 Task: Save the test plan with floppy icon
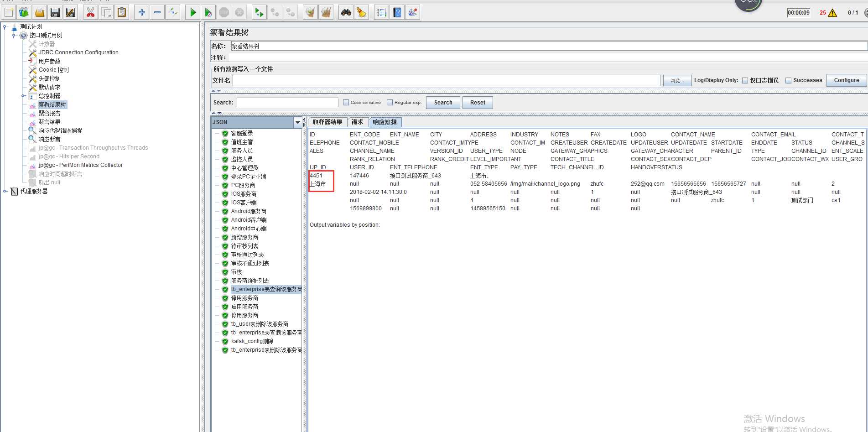[55, 12]
